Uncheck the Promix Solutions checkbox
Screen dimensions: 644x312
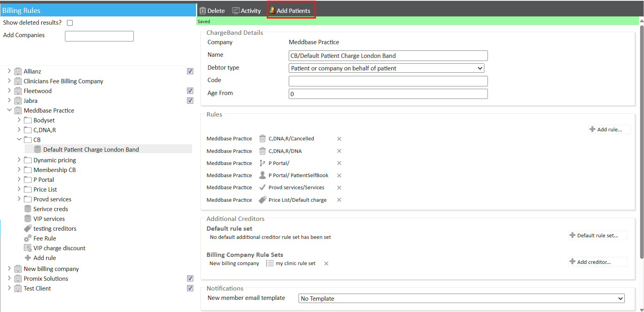pyautogui.click(x=190, y=278)
